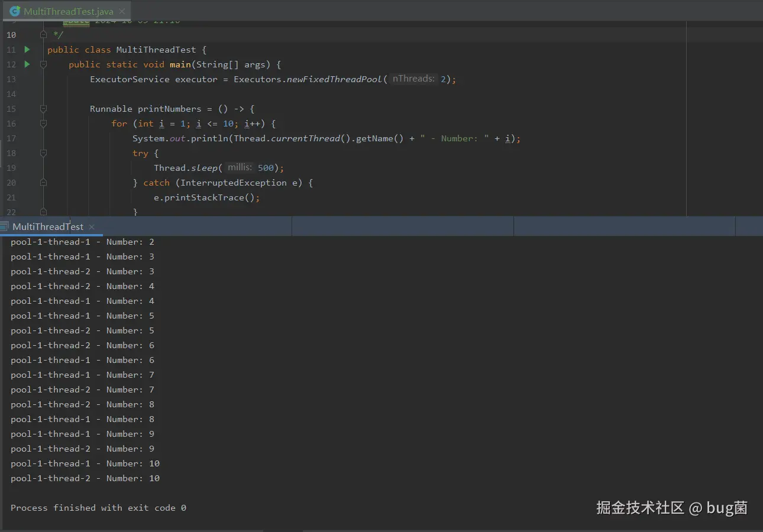The image size is (763, 532).
Task: Click the nThreads inlay hint
Action: point(413,79)
